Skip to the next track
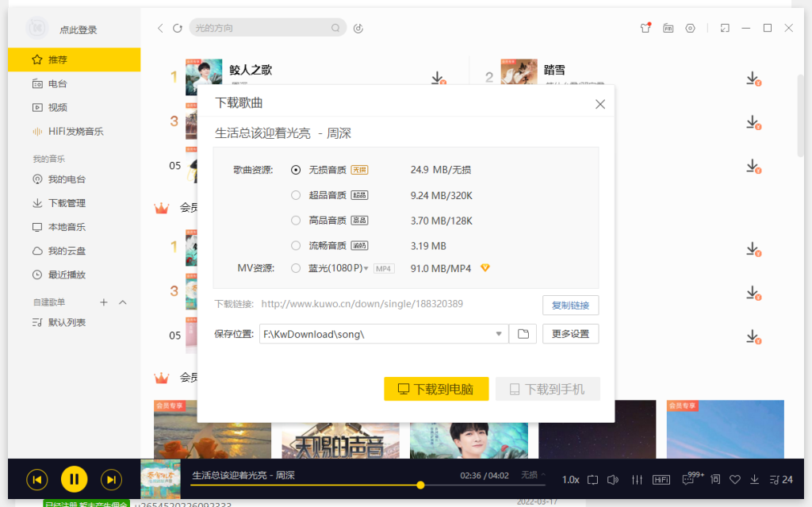 (x=111, y=479)
